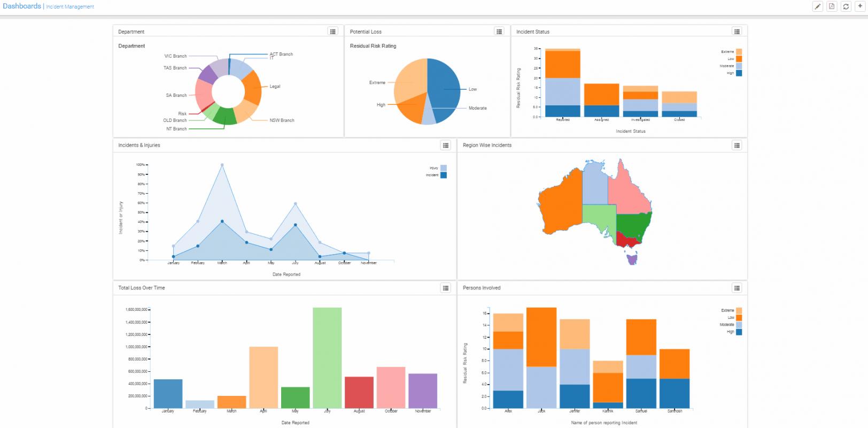Go to the Dashboards breadcrumb link
868x428 pixels.
click(x=22, y=6)
